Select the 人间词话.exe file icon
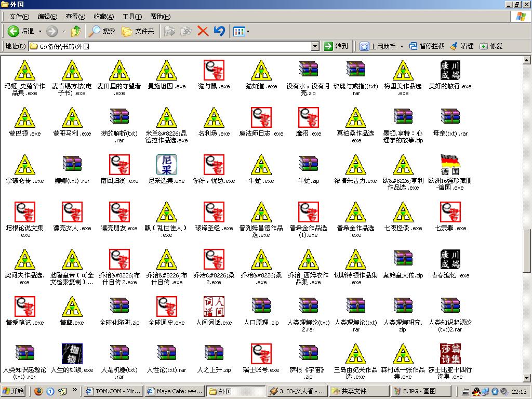Image resolution: width=532 pixels, height=399 pixels. [214, 307]
